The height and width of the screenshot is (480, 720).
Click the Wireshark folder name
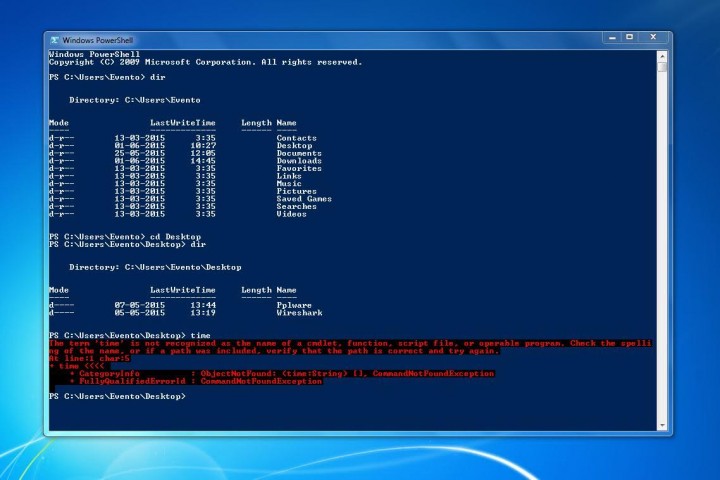click(x=299, y=312)
